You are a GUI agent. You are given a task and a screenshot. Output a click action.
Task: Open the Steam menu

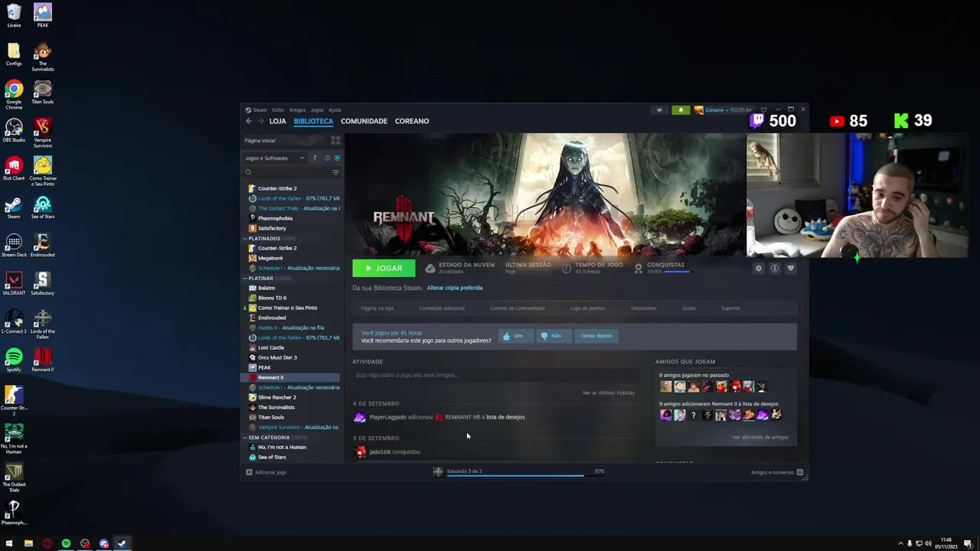click(260, 110)
